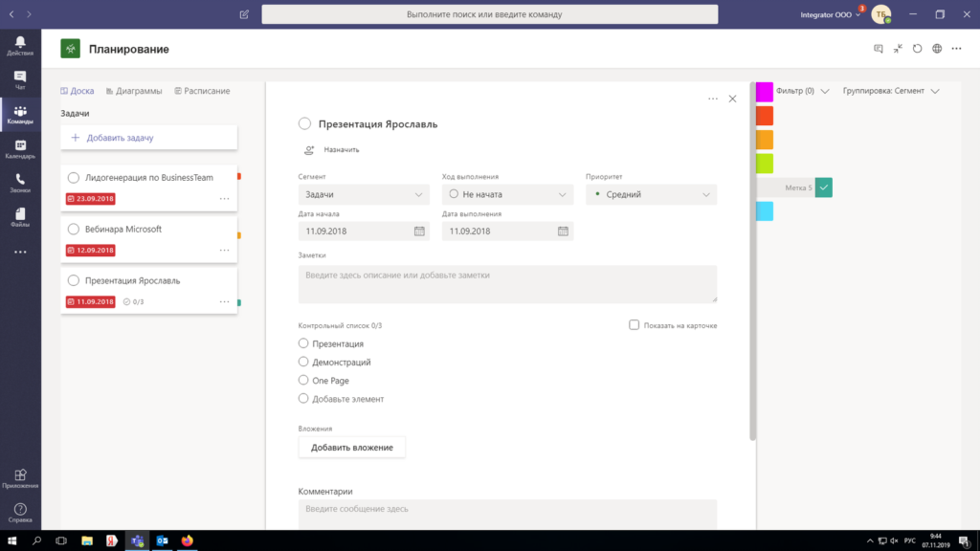Open the Calls section in sidebar
The width and height of the screenshot is (980, 551).
click(x=20, y=183)
